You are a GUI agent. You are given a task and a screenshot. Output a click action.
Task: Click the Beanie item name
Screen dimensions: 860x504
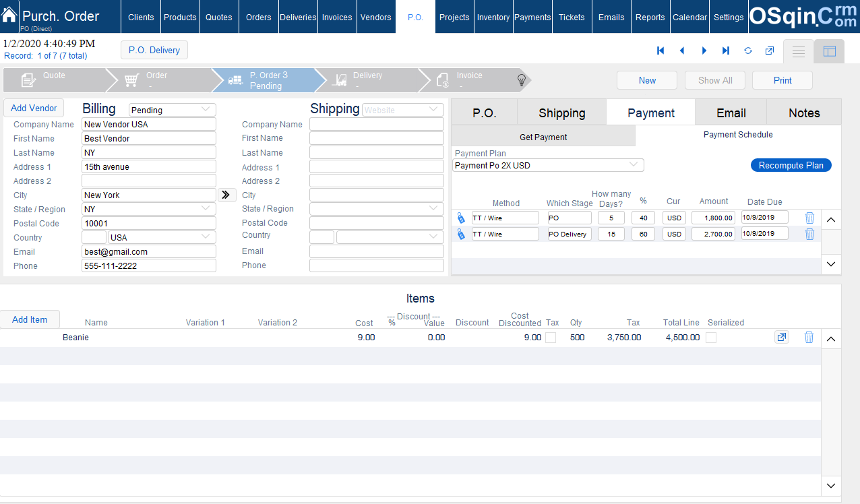point(75,337)
